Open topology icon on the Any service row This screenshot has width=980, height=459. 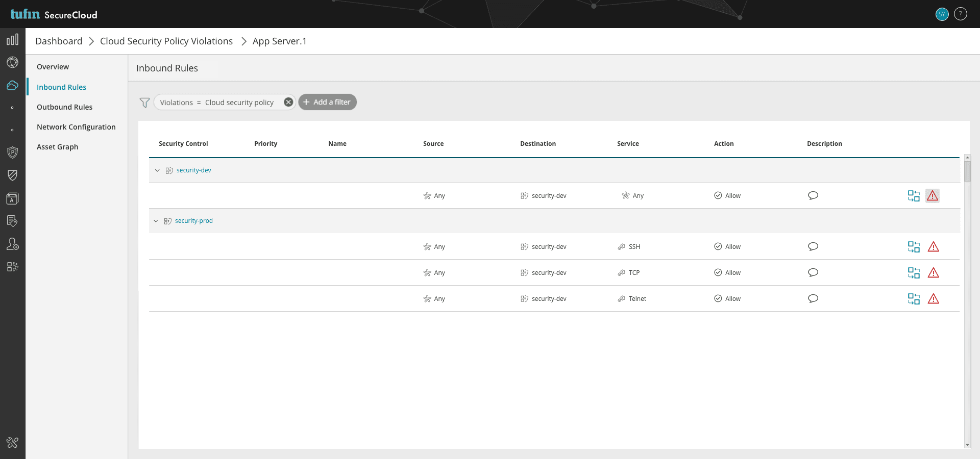[914, 196]
